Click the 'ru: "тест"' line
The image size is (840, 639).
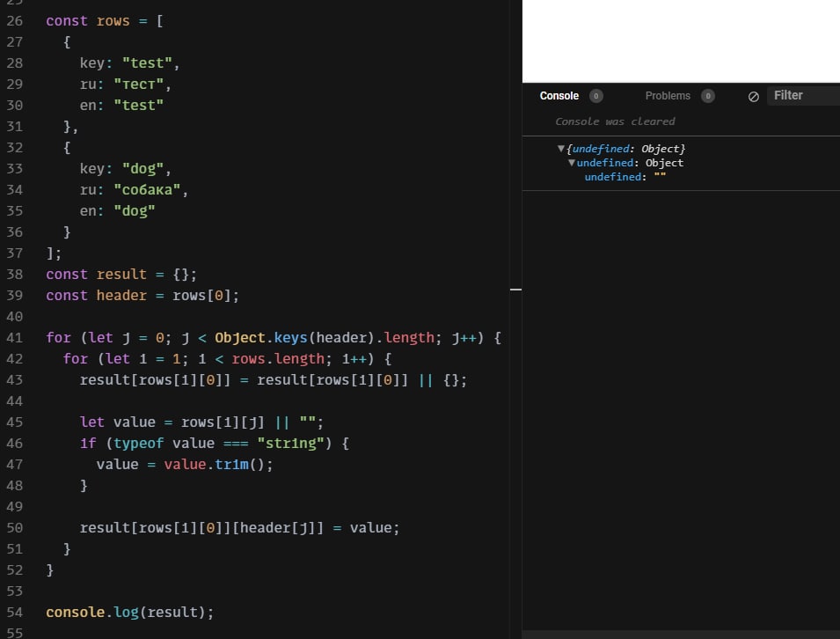point(126,84)
